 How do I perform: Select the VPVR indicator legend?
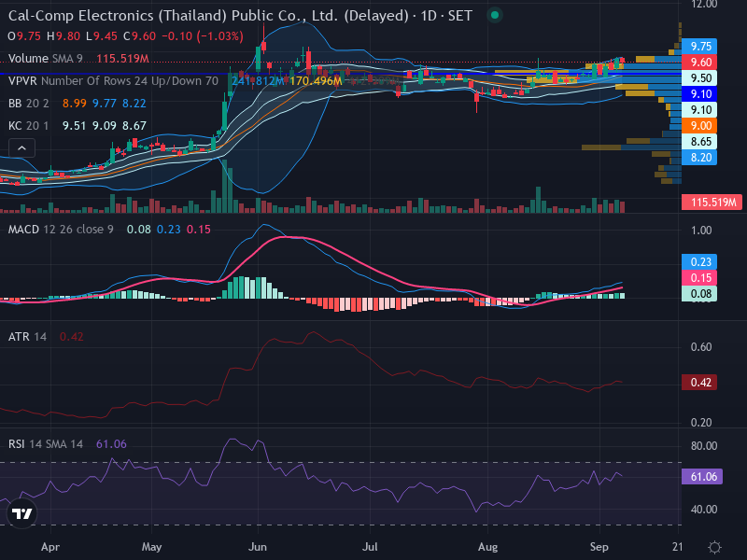[x=113, y=80]
